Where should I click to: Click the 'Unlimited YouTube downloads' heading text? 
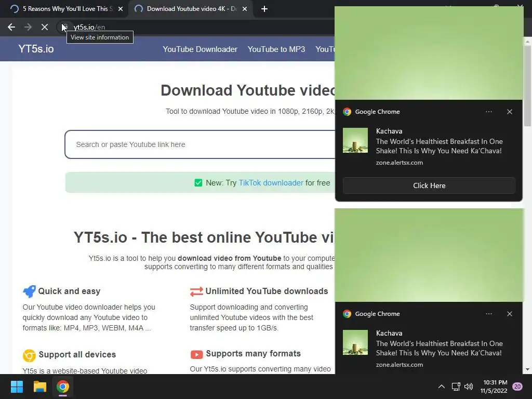click(267, 291)
